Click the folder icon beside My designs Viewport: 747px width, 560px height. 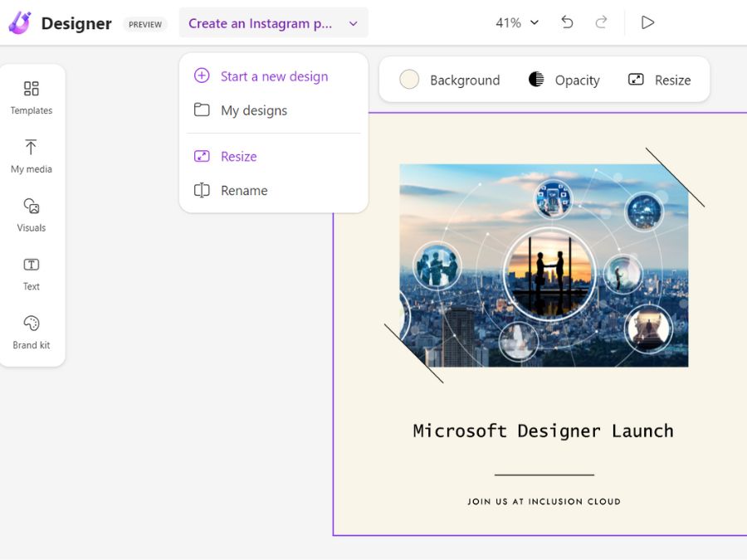coord(202,110)
